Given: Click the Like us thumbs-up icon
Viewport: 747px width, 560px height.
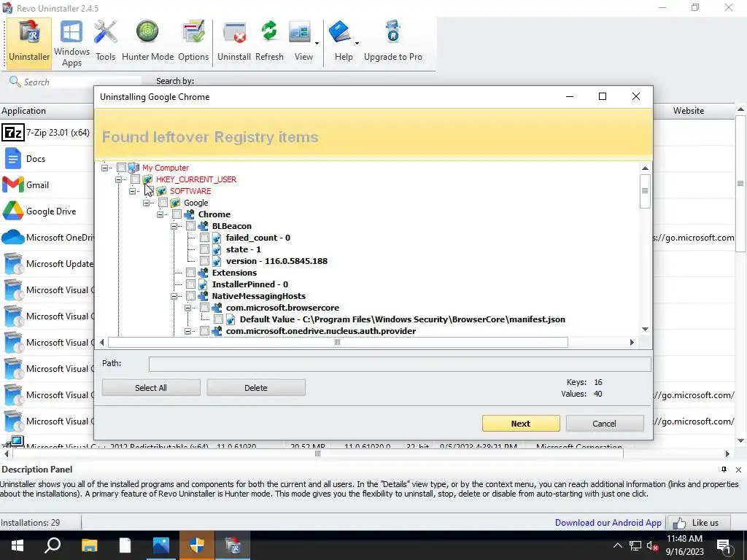Looking at the screenshot, I should [679, 523].
